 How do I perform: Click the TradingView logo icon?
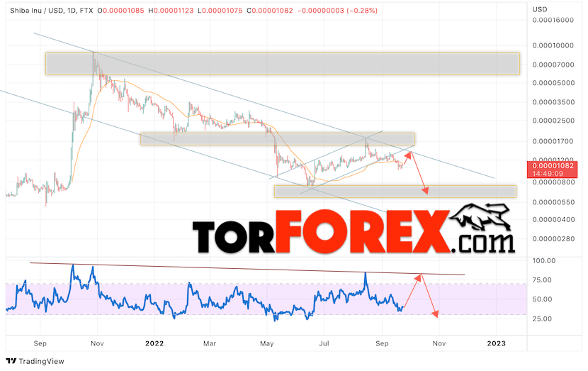click(x=11, y=361)
